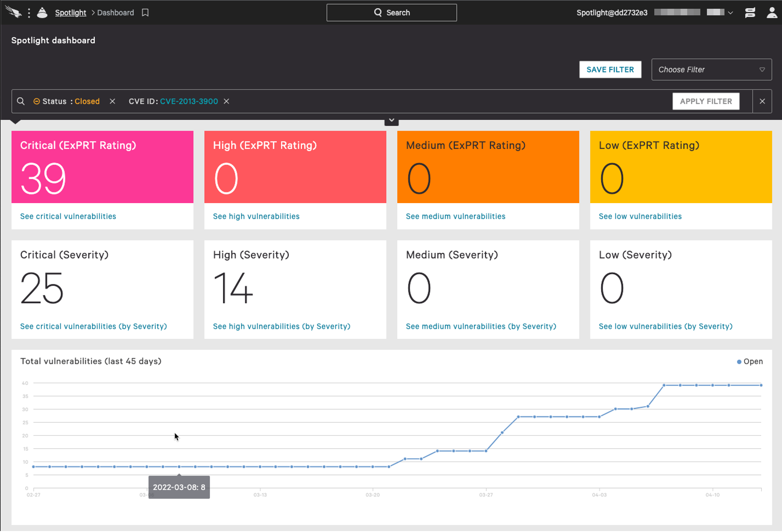Click the Spotlight app icon

(42, 13)
